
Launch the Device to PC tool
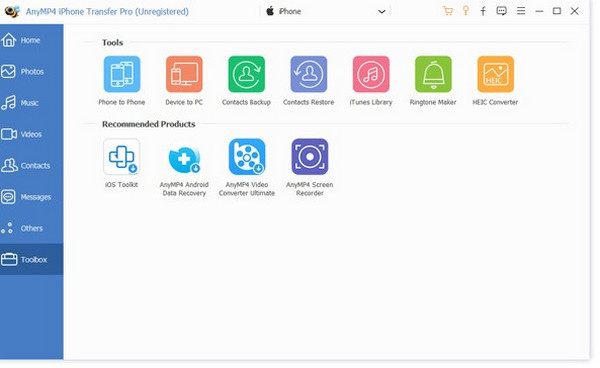click(x=184, y=74)
